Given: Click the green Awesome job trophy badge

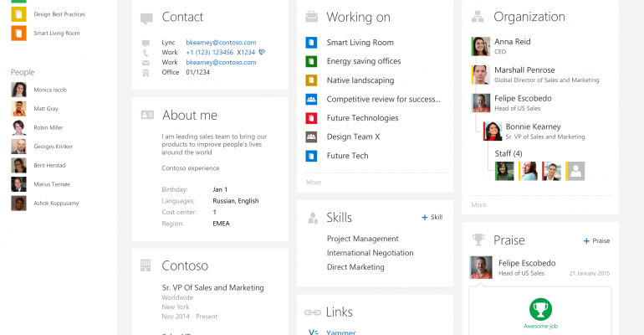Looking at the screenshot, I should [x=540, y=309].
